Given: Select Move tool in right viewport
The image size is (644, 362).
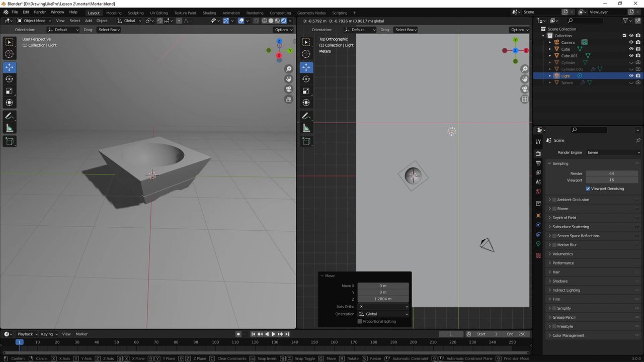Looking at the screenshot, I should click(x=306, y=67).
